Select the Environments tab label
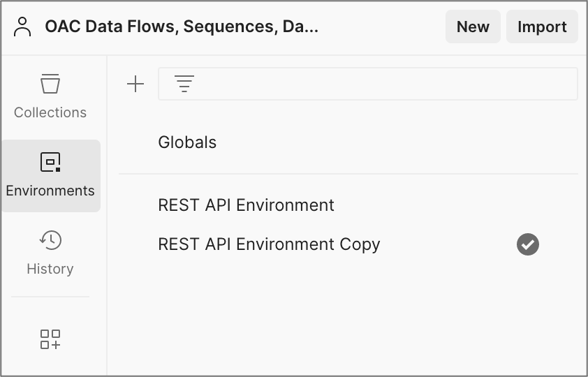 tap(50, 191)
